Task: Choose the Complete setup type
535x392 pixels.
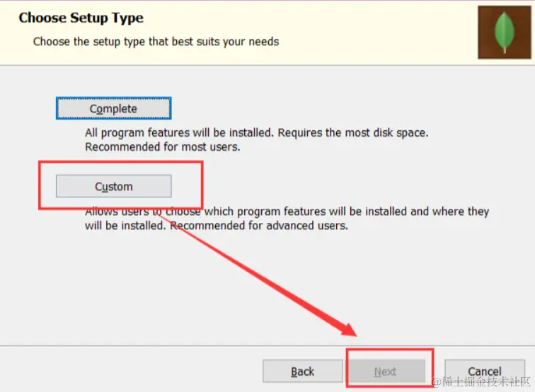Action: coord(113,108)
